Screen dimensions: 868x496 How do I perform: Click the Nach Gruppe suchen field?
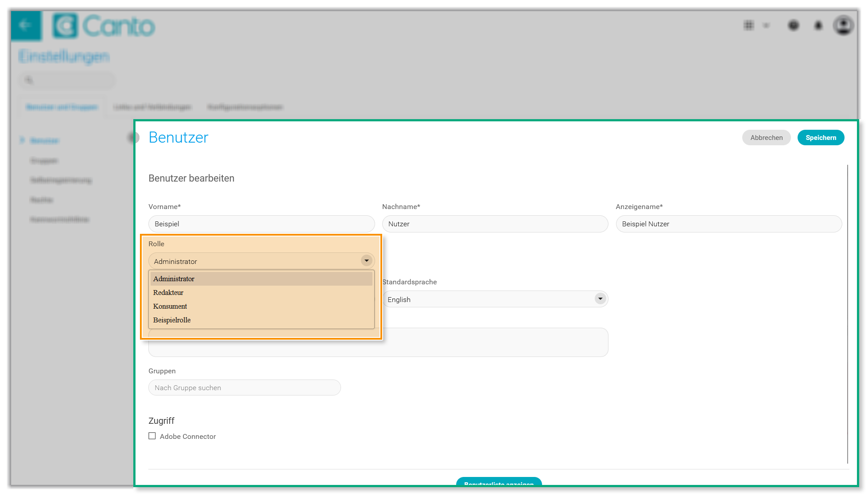tap(244, 387)
